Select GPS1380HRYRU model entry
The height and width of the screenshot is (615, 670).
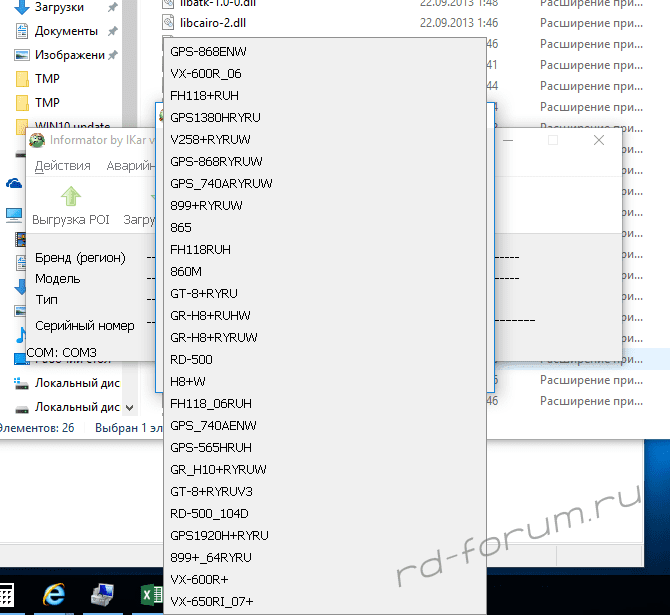click(325, 118)
